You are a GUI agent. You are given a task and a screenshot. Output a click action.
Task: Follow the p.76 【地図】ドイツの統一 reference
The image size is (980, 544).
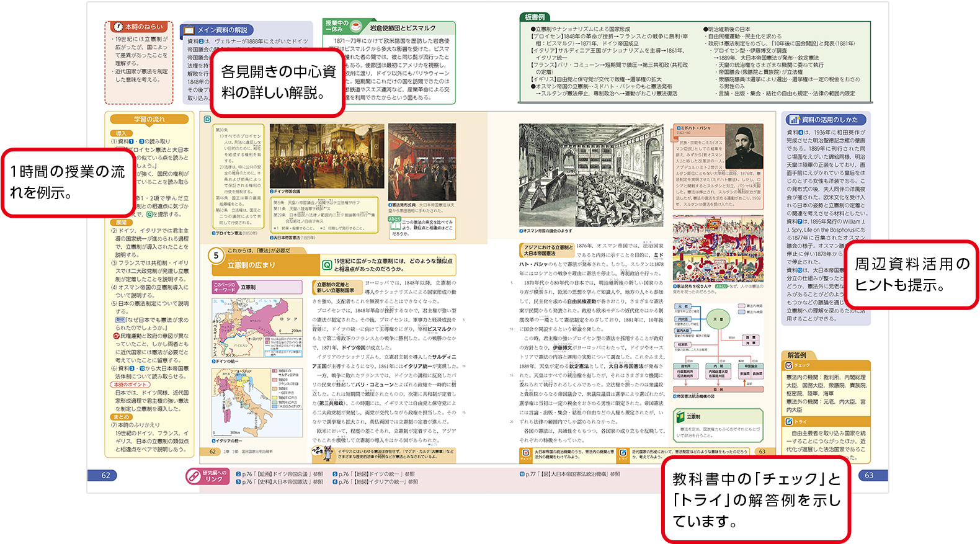[x=374, y=473]
